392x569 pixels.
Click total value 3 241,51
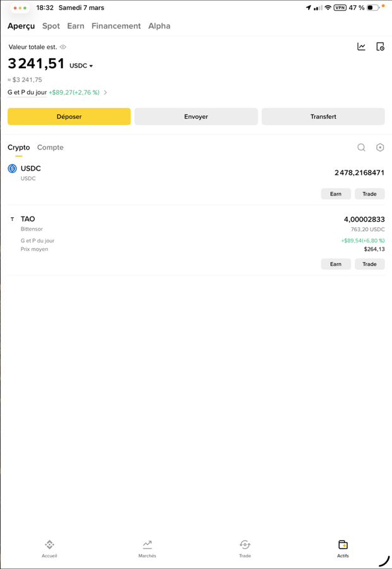[36, 64]
